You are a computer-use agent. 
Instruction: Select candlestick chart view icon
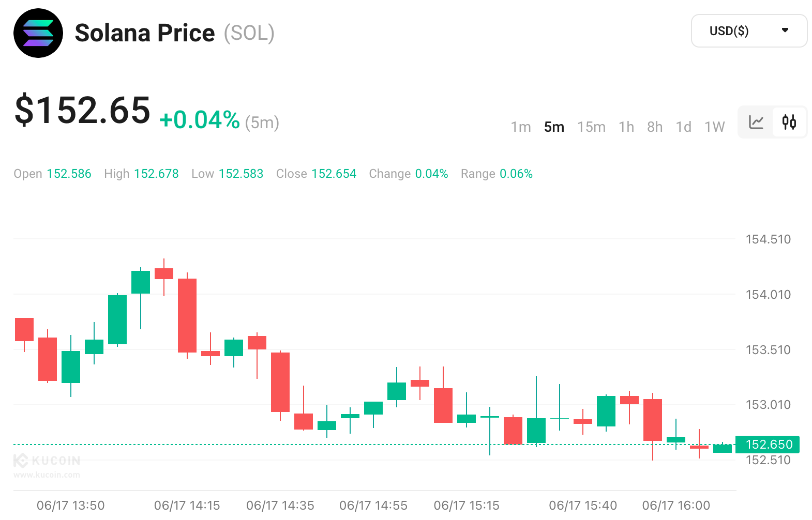(789, 123)
